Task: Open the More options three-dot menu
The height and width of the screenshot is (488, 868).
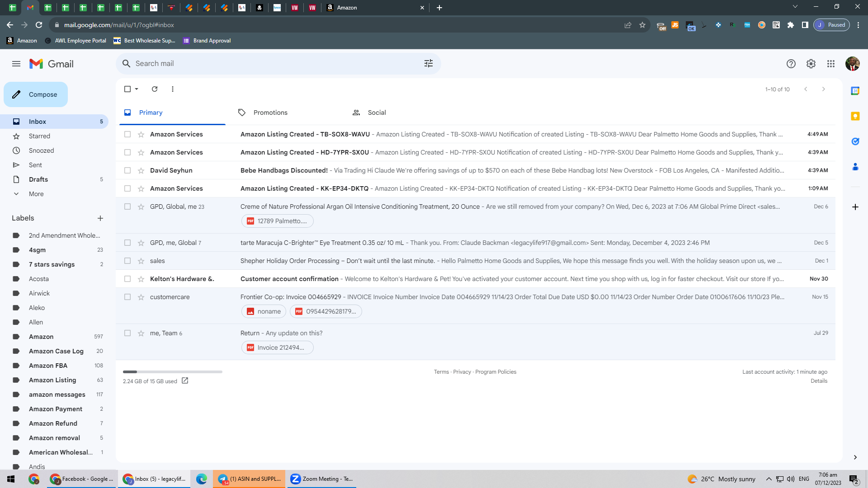Action: coord(173,89)
